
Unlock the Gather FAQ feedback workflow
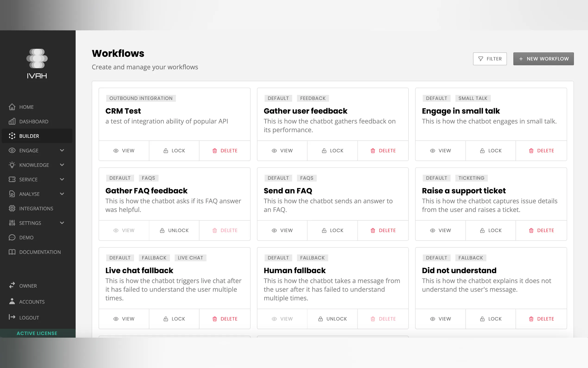(x=174, y=230)
